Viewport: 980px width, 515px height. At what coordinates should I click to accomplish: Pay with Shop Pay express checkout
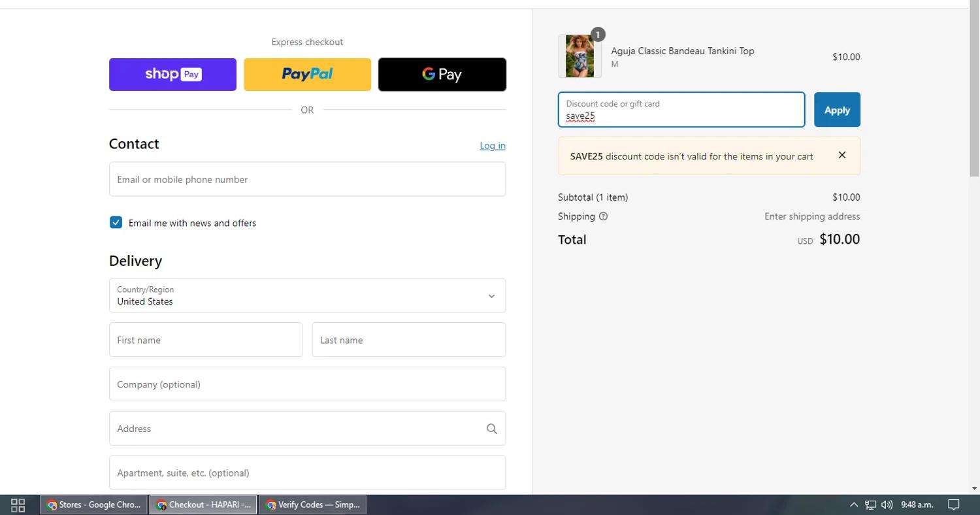[x=172, y=74]
